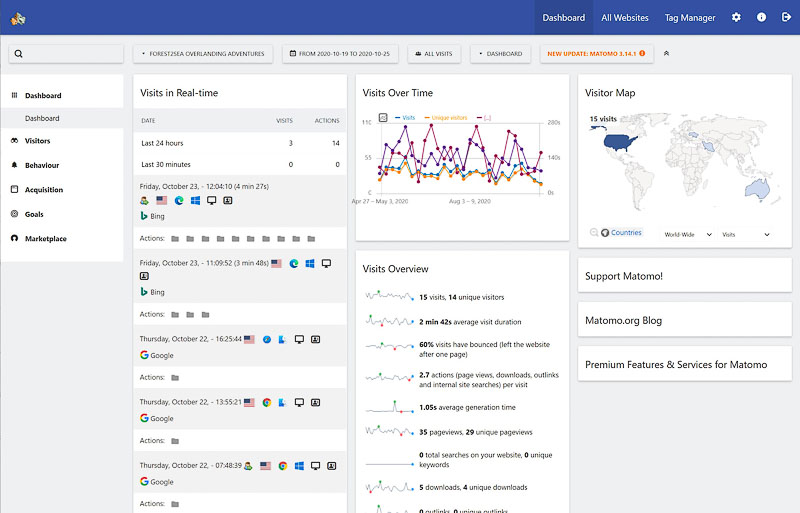Click the visitor profile icon in 12:04:10 visit
The image size is (800, 513).
tap(228, 200)
